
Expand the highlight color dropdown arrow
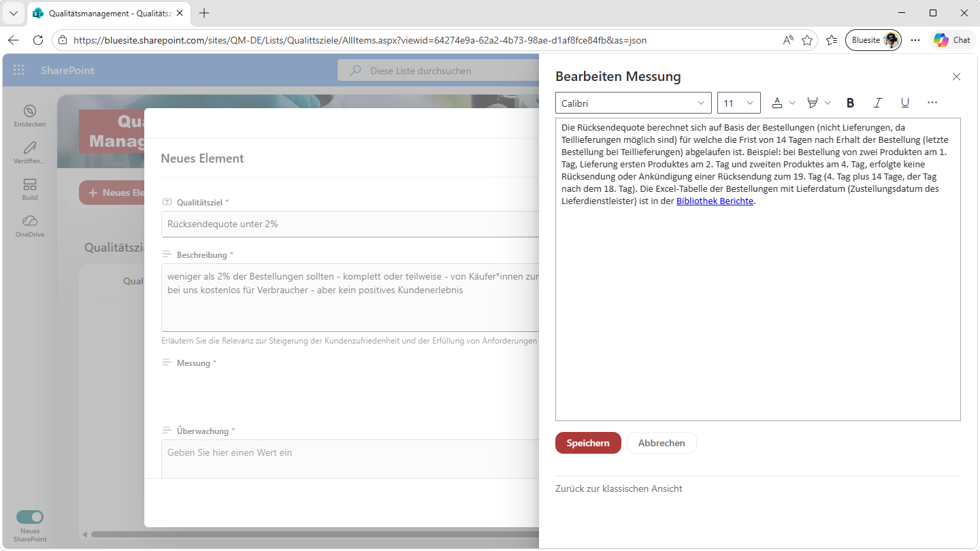tap(828, 103)
